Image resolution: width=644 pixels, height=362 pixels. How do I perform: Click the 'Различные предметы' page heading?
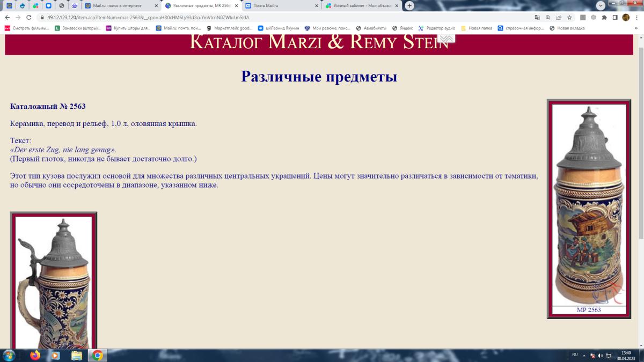pos(319,76)
